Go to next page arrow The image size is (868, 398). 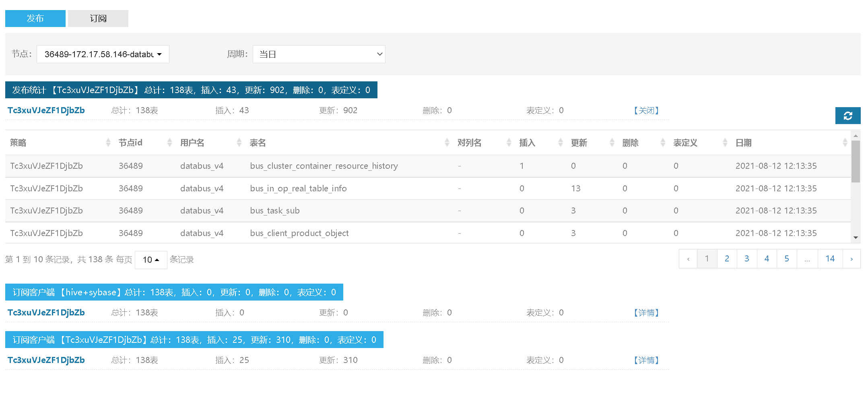(851, 259)
